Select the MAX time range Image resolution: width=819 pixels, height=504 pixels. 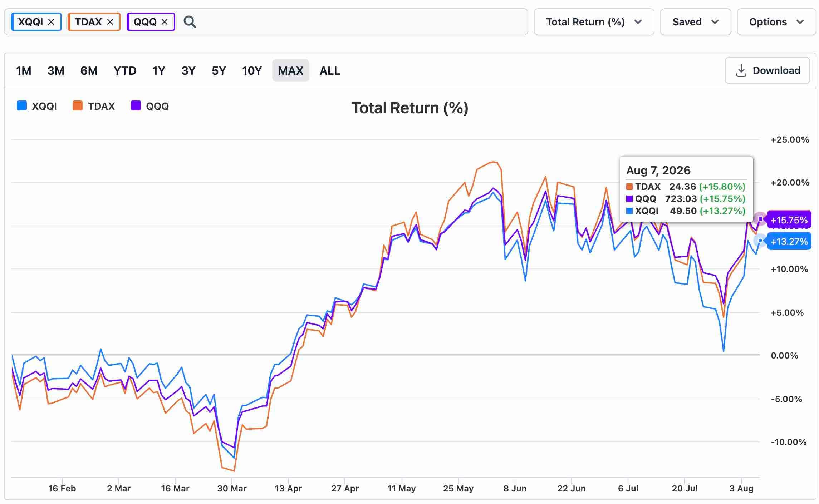pos(290,70)
